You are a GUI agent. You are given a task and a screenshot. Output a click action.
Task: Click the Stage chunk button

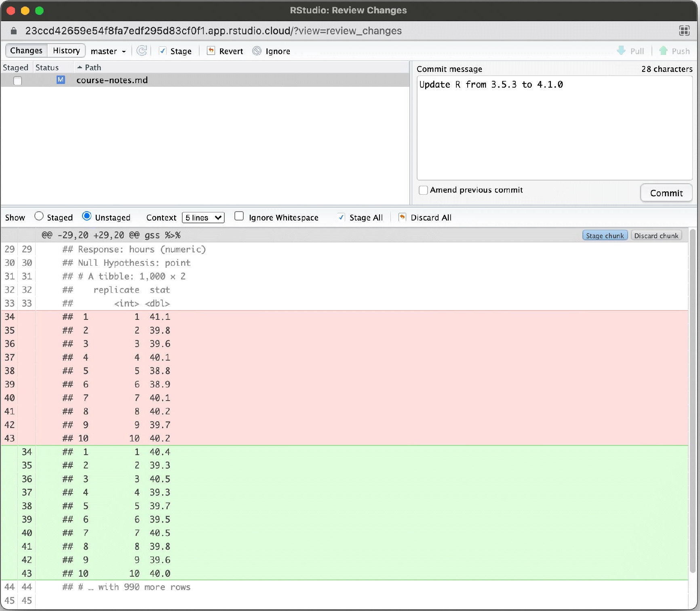(x=604, y=235)
